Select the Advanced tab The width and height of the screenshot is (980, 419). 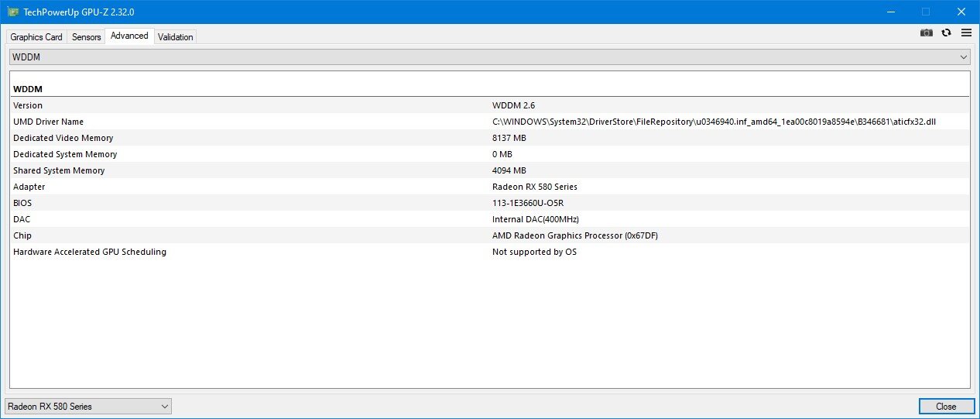(x=129, y=36)
